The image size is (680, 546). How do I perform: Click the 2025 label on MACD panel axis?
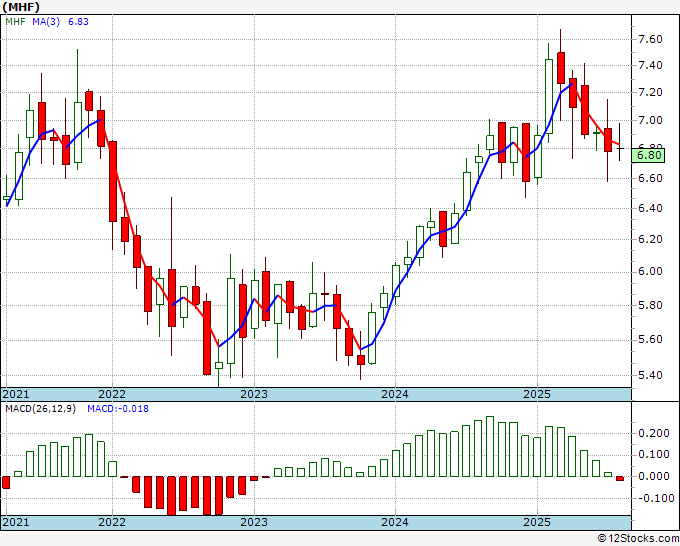pyautogui.click(x=537, y=522)
